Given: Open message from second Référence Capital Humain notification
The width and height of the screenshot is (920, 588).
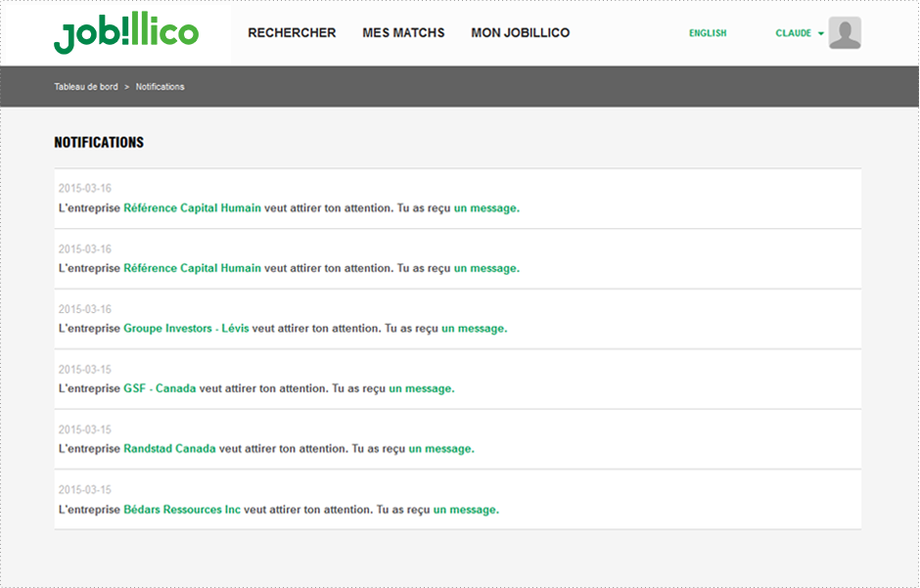Looking at the screenshot, I should [x=486, y=268].
